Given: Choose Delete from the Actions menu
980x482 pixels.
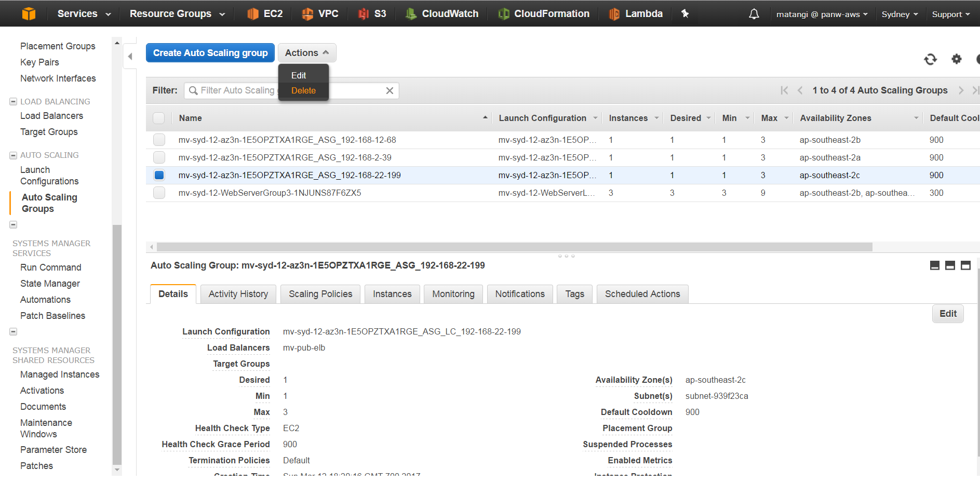Looking at the screenshot, I should point(303,90).
